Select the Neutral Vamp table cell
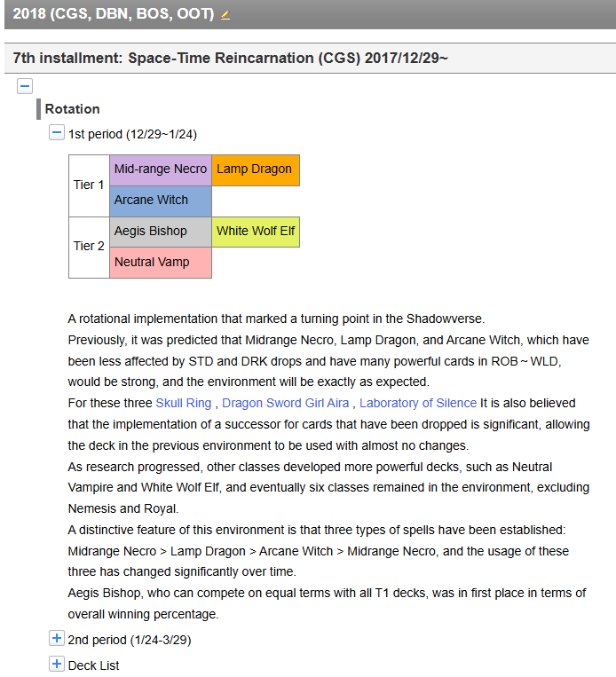 [161, 263]
